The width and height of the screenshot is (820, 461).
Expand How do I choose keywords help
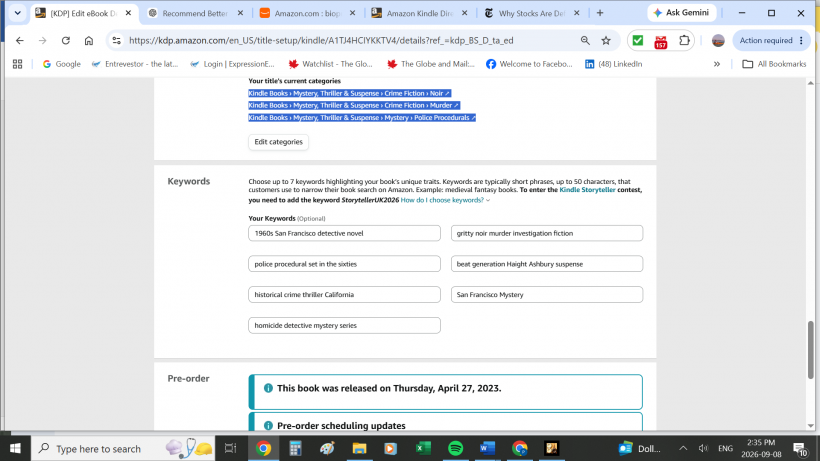(445, 200)
